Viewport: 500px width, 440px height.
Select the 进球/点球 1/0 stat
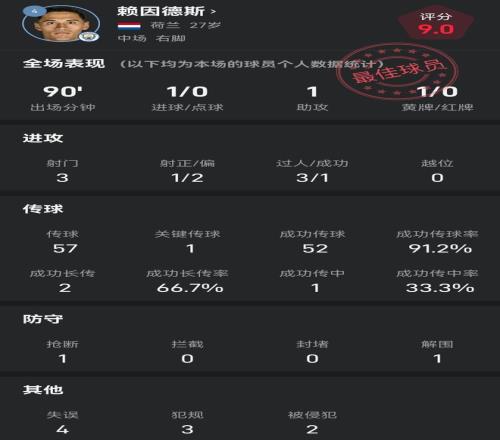pyautogui.click(x=187, y=98)
